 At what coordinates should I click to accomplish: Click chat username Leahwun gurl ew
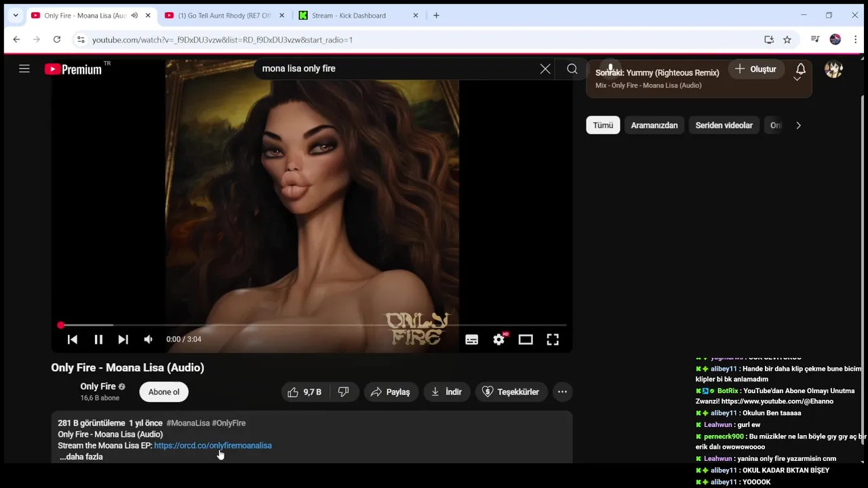pos(717,424)
